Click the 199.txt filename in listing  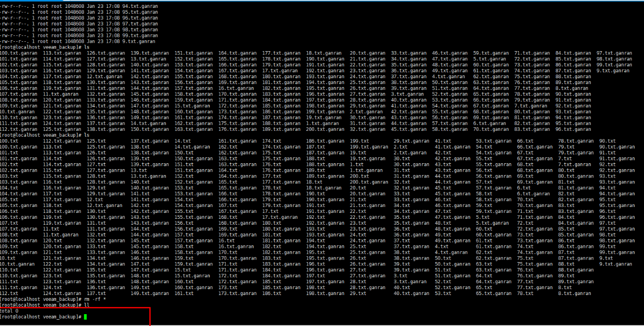pos(358,141)
